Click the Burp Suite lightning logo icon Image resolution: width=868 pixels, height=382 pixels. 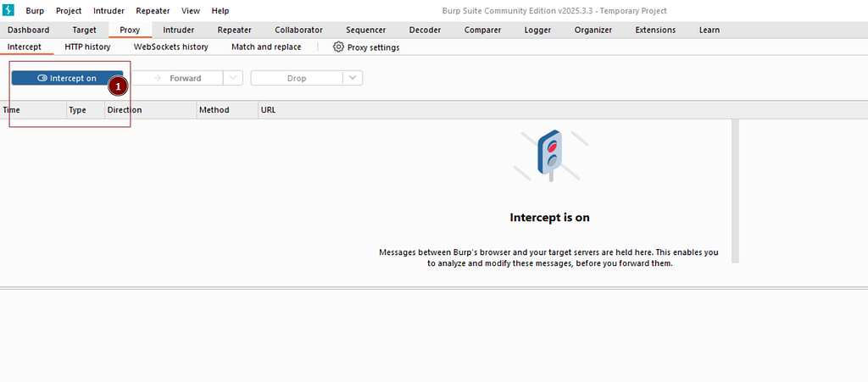click(8, 10)
